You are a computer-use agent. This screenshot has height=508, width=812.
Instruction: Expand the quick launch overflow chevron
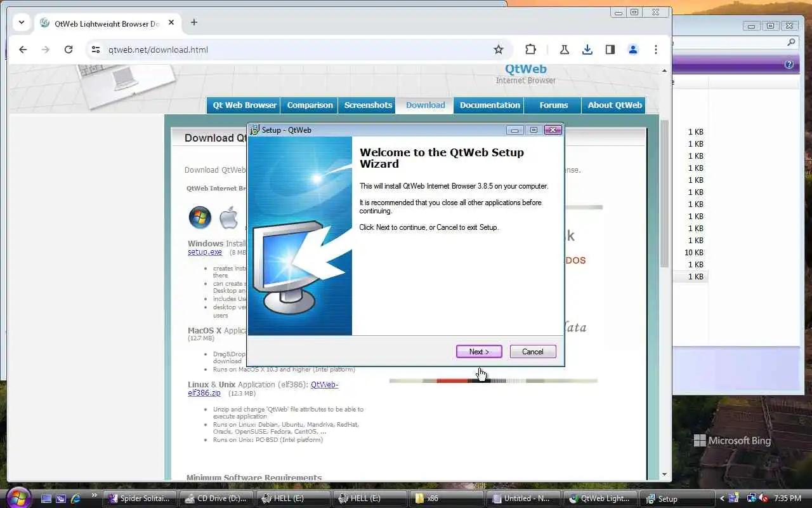(x=95, y=495)
